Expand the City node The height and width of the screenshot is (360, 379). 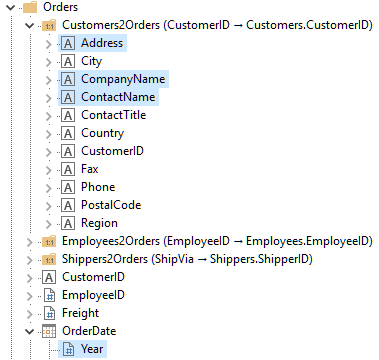point(49,62)
